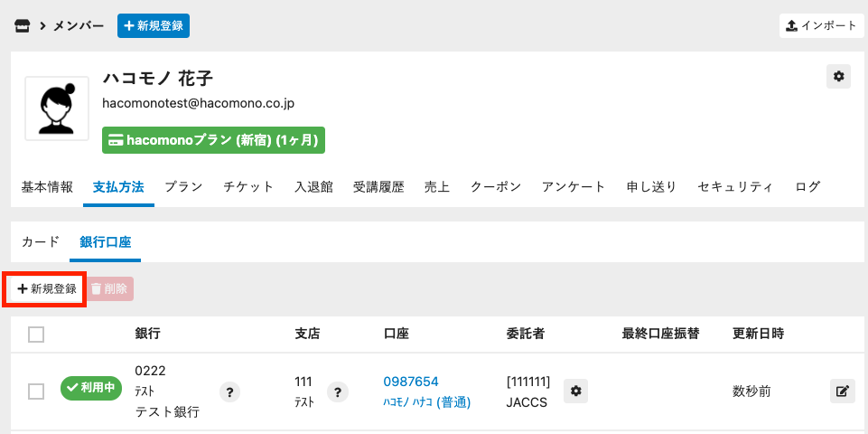Open member settings gear icon
Image resolution: width=868 pixels, height=434 pixels.
[838, 77]
